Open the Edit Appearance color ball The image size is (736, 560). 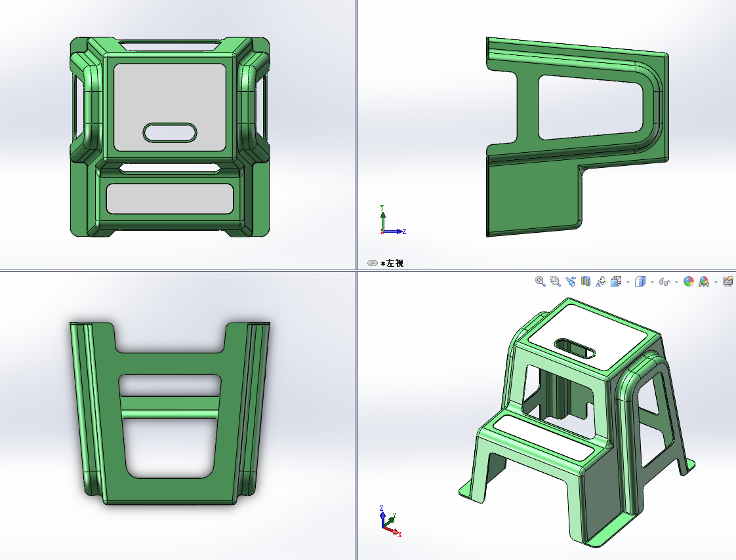[689, 281]
